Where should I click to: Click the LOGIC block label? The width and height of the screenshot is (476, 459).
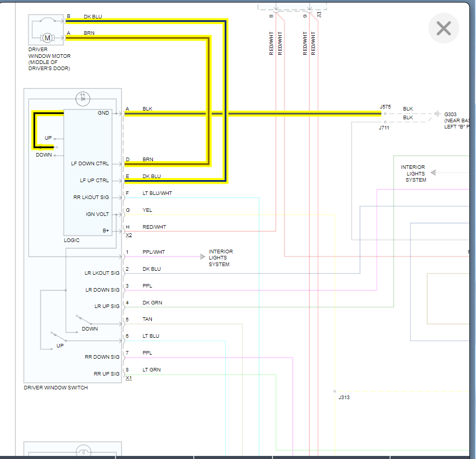[72, 241]
